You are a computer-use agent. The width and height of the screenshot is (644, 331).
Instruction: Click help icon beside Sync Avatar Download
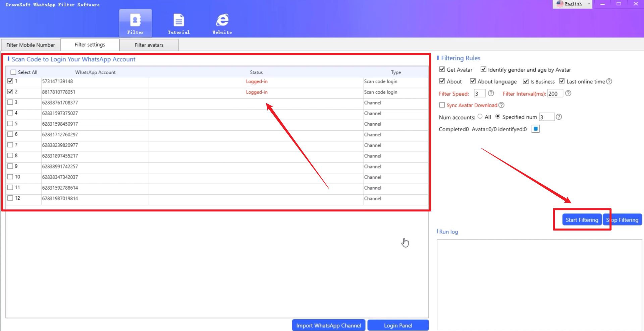(x=501, y=105)
